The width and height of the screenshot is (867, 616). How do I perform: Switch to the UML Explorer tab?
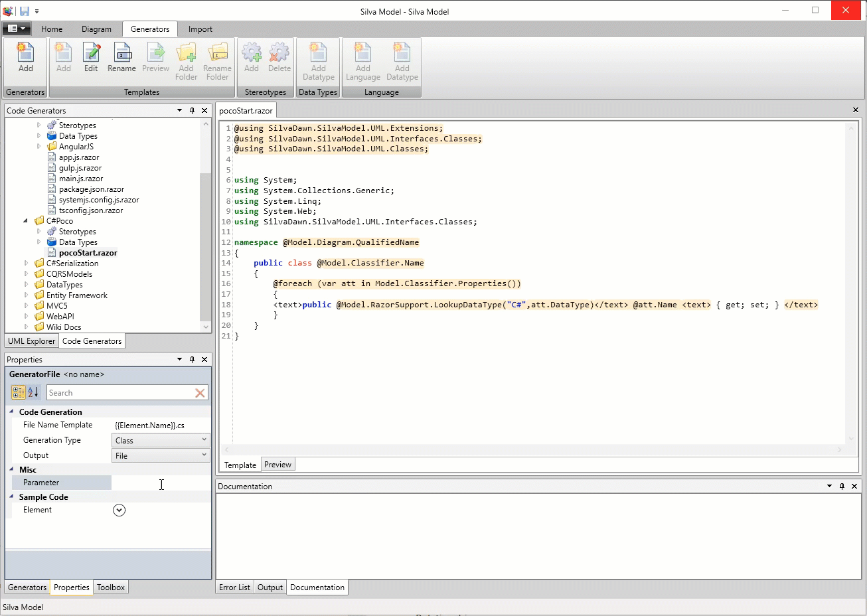[x=32, y=341]
